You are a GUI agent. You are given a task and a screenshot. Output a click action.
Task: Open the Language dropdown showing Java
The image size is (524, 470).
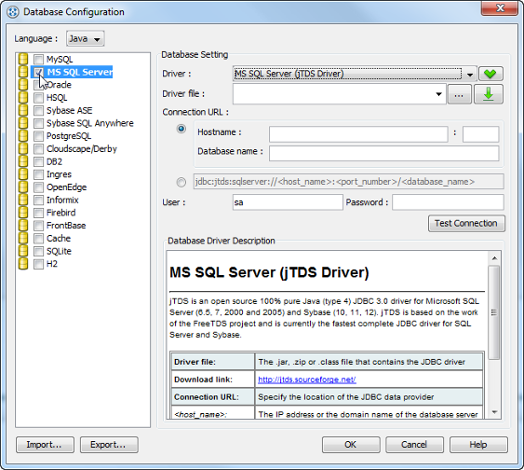coord(85,39)
